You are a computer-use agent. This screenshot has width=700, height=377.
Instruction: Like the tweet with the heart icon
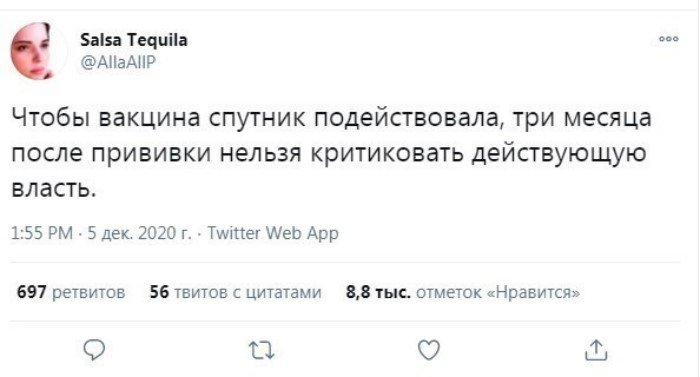(x=429, y=350)
